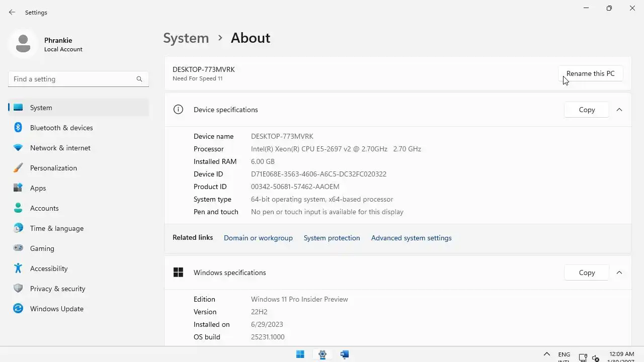Open Network & internet via its wifi icon

[18, 148]
